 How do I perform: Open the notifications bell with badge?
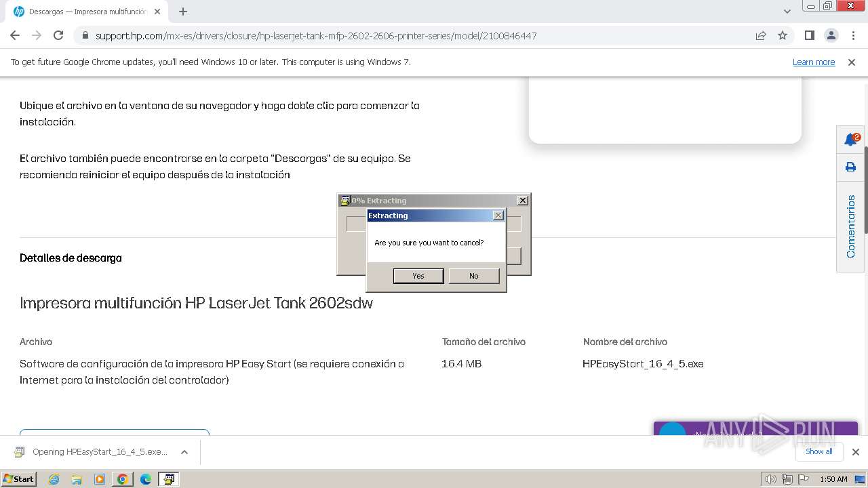click(850, 140)
